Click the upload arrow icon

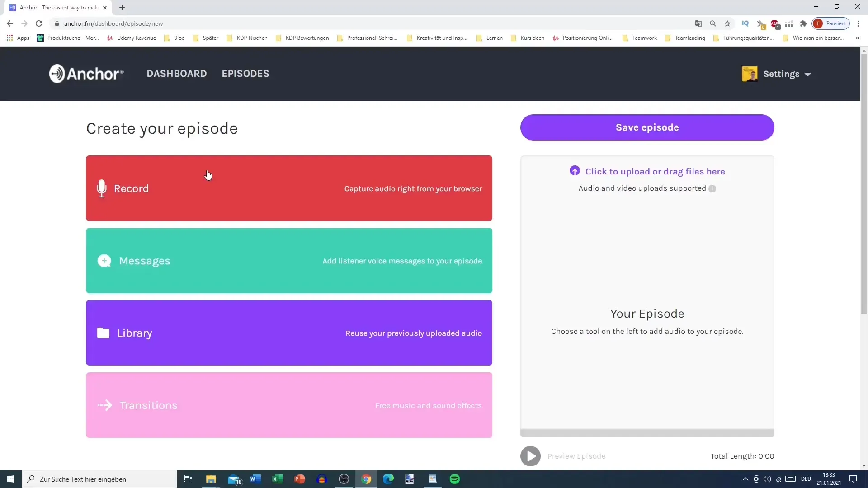575,171
